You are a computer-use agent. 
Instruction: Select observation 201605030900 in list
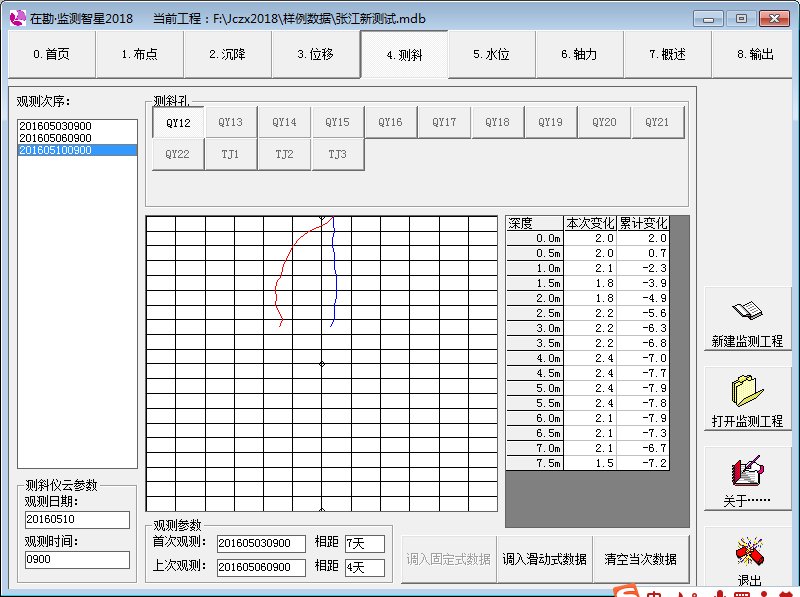77,126
